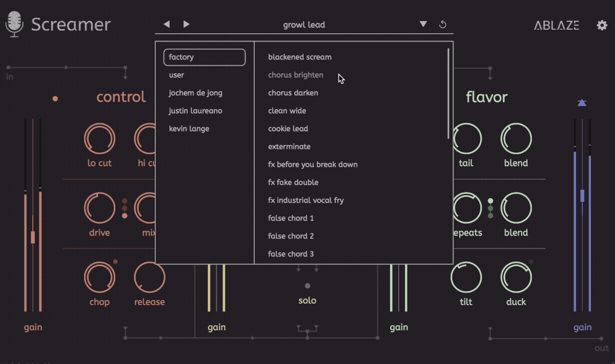Screen dimensions: 615x364
Task: Toggle the small dot above chop knob
Action: (x=115, y=262)
